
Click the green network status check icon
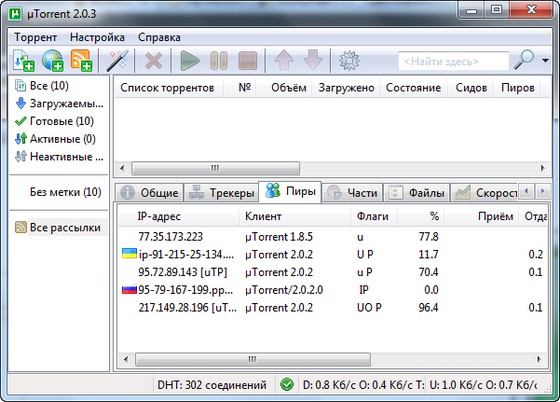(287, 385)
